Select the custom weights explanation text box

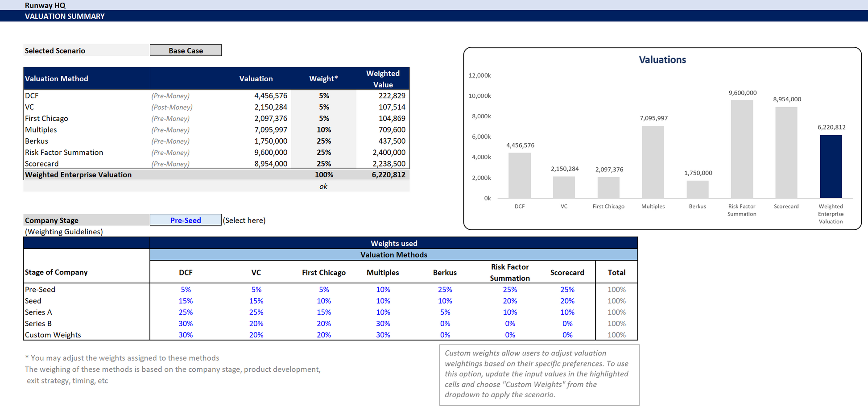click(539, 374)
